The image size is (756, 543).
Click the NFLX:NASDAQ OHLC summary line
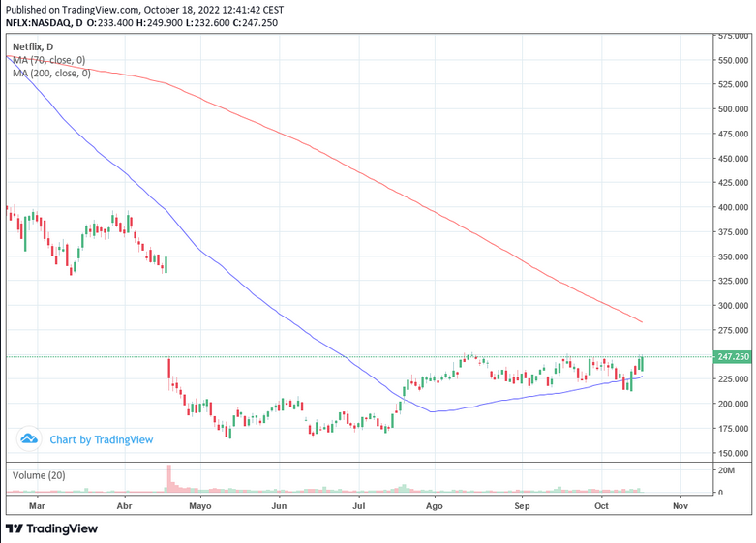(141, 22)
